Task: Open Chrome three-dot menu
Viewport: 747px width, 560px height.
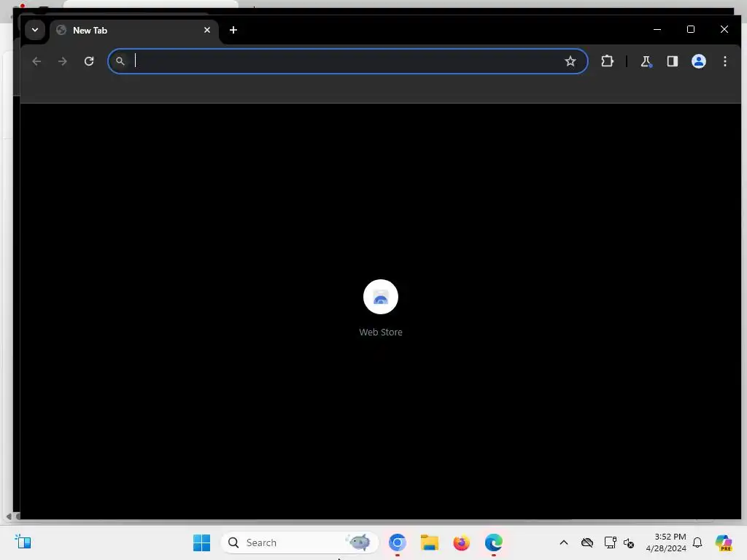Action: (725, 61)
